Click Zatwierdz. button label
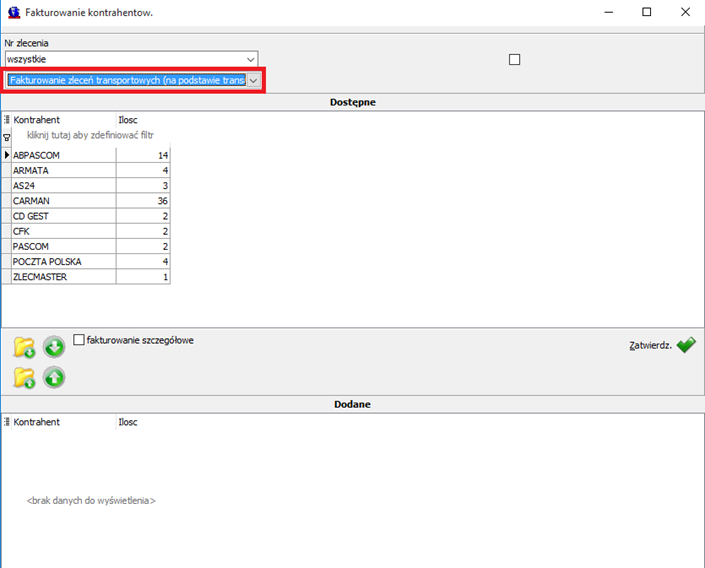Image resolution: width=705 pixels, height=568 pixels. coord(650,345)
